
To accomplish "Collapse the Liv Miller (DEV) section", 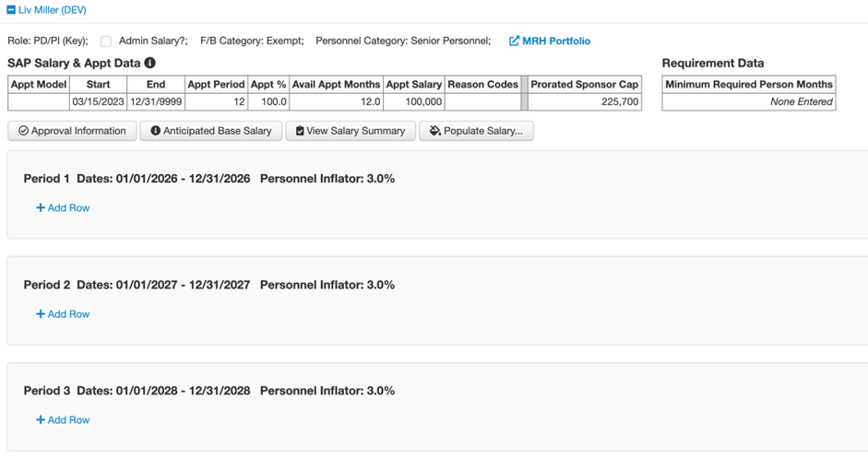I will point(11,10).
